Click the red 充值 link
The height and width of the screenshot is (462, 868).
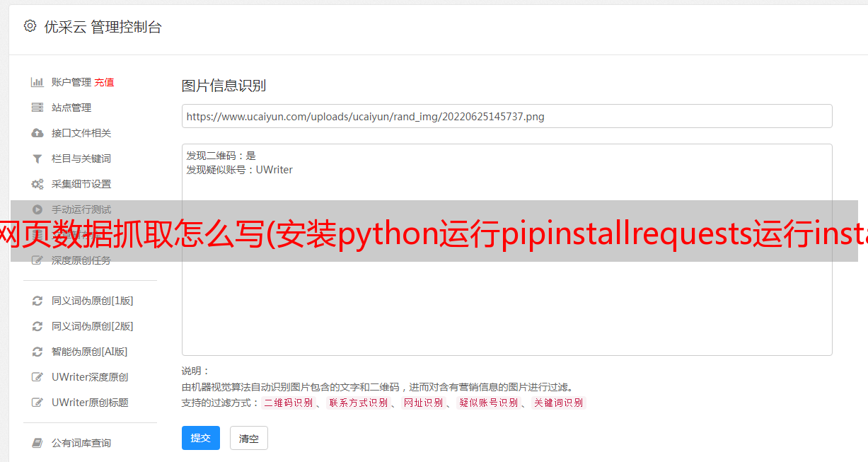pyautogui.click(x=104, y=82)
